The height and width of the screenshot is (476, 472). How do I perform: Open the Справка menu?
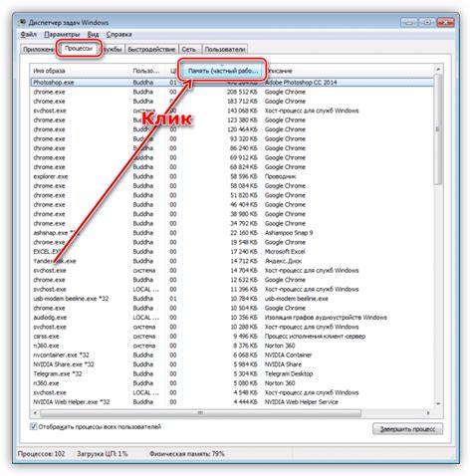coord(118,34)
